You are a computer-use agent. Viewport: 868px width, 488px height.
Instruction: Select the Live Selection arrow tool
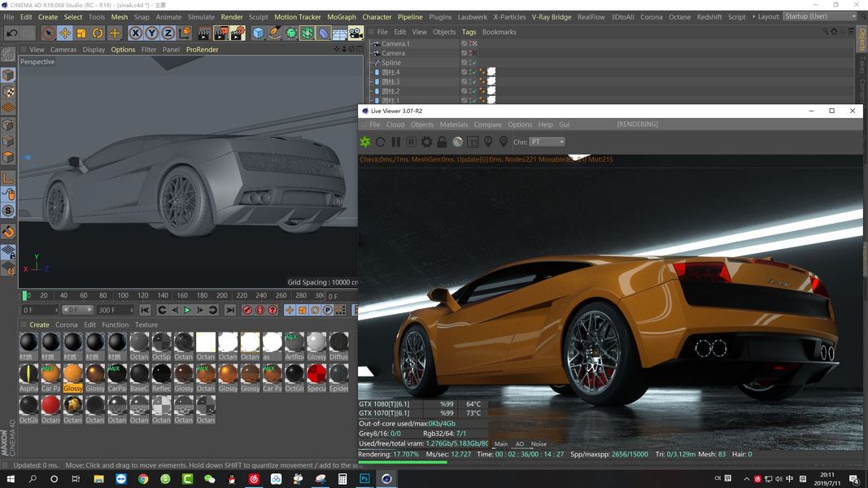(x=48, y=33)
